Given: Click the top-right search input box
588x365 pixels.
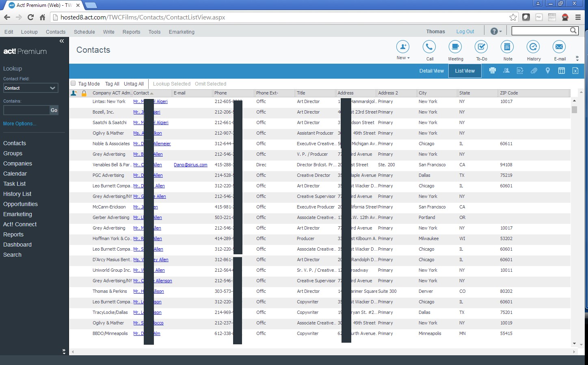Looking at the screenshot, I should (540, 30).
